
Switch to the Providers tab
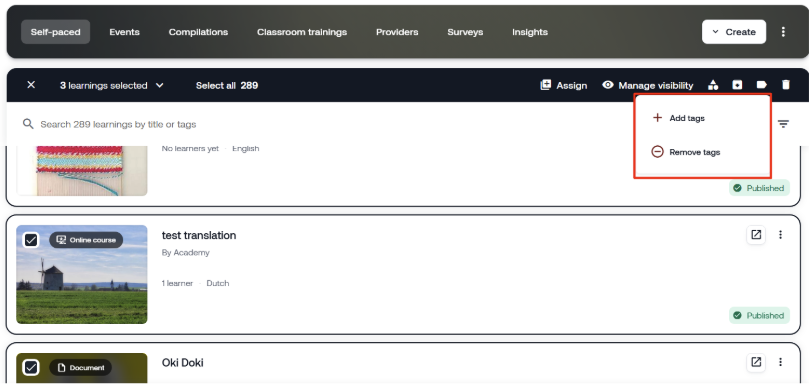397,32
